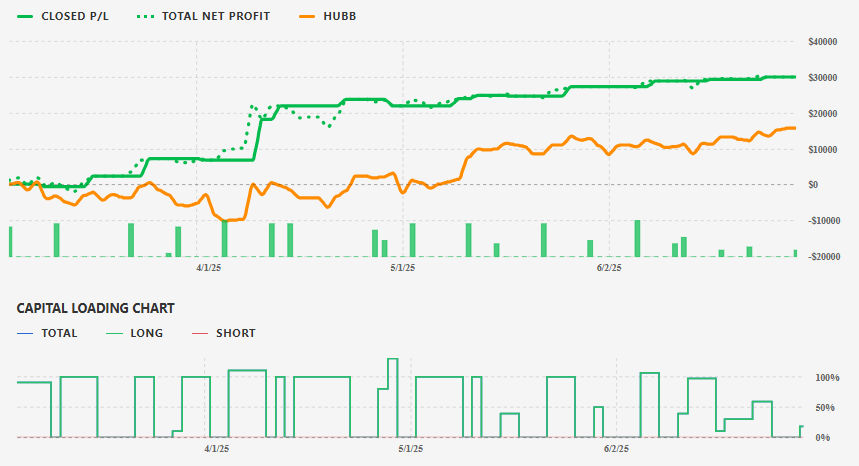
Task: Toggle the HUBB legend series
Action: [328, 16]
